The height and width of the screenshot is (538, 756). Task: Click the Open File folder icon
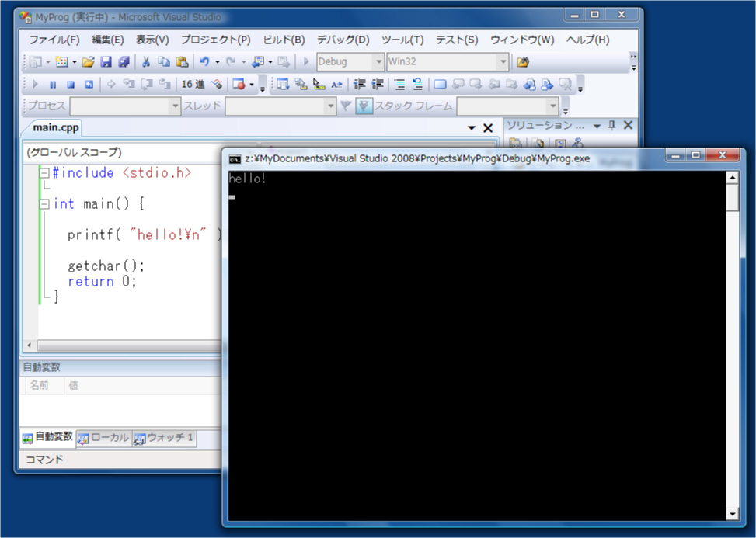point(88,62)
